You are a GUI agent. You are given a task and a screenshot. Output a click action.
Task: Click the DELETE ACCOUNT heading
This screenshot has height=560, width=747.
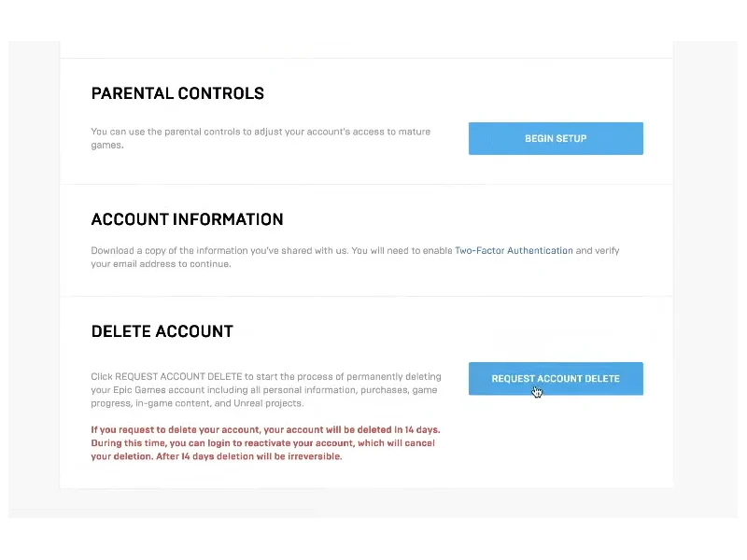tap(162, 331)
